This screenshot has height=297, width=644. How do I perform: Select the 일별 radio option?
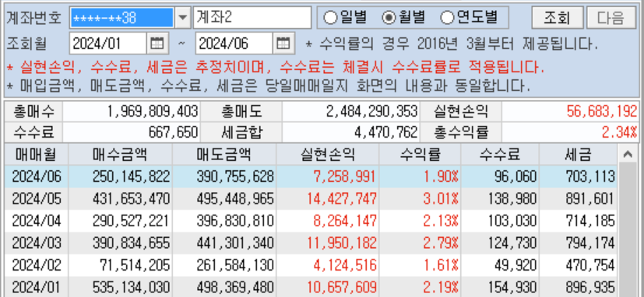(345, 17)
